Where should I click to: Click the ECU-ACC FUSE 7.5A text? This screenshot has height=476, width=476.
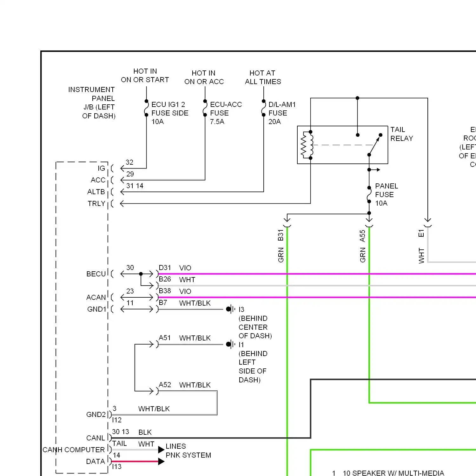pyautogui.click(x=226, y=113)
